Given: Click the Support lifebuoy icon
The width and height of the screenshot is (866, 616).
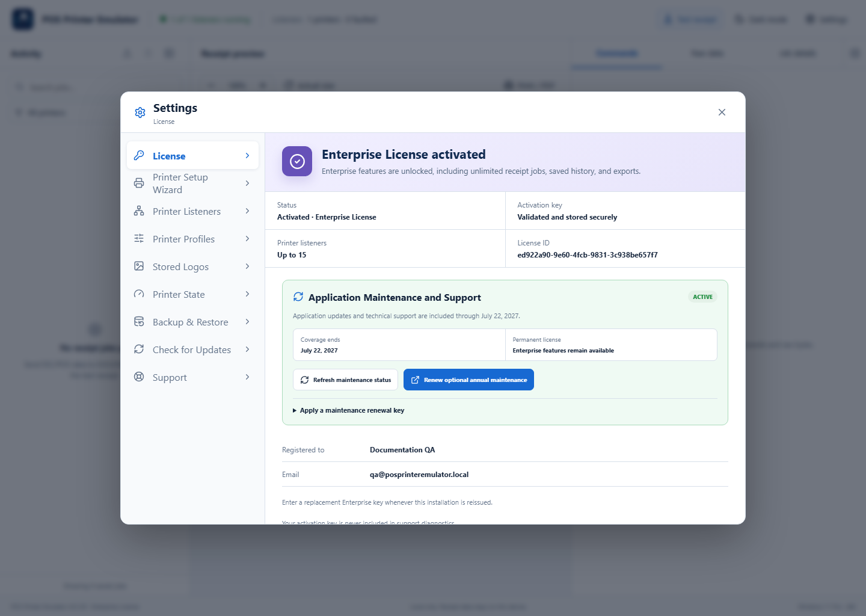Looking at the screenshot, I should 139,377.
